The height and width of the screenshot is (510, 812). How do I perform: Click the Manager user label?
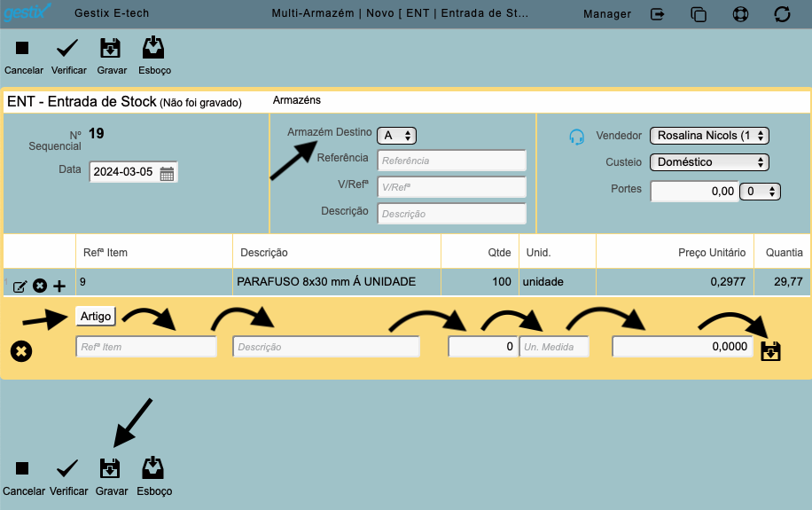[x=607, y=14]
